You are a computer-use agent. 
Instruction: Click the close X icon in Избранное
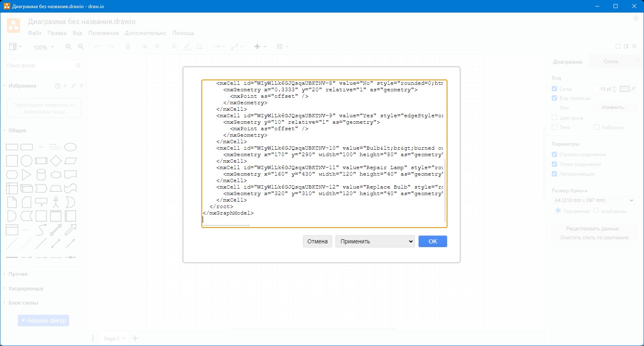point(82,86)
